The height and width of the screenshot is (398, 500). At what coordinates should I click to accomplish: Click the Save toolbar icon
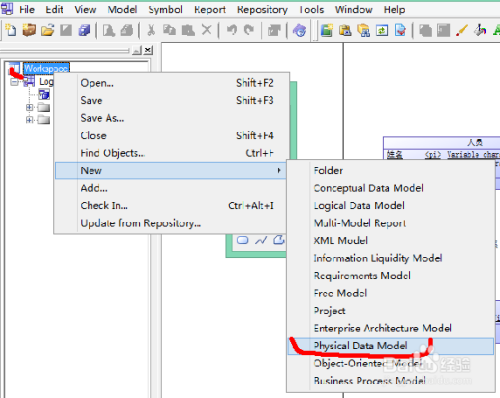66,30
